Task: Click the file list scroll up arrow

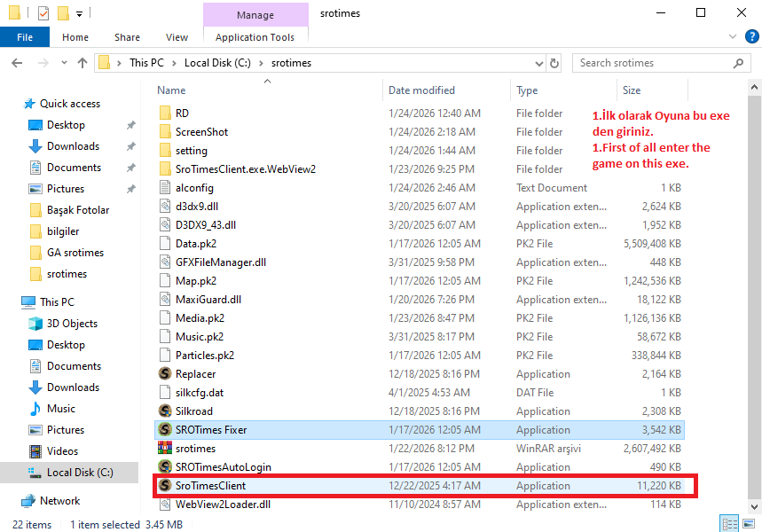Action: [754, 88]
